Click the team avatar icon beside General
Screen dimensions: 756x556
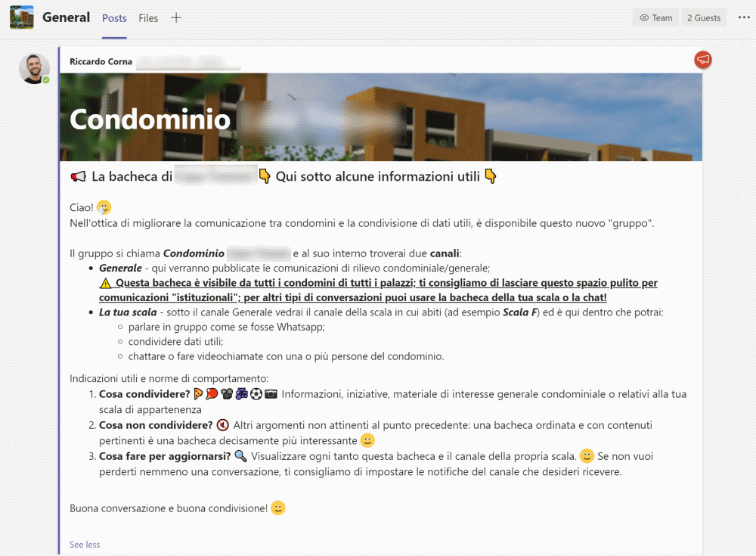coord(22,17)
